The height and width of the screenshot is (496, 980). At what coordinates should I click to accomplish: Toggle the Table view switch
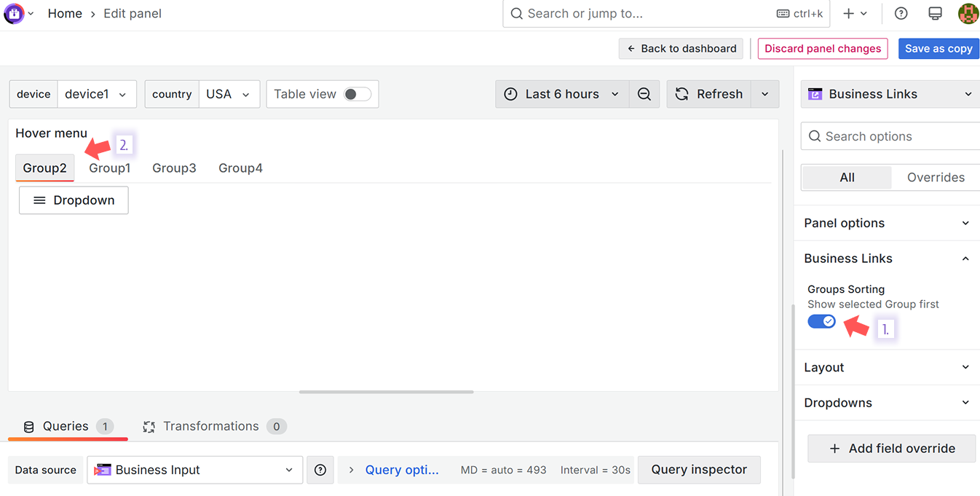pyautogui.click(x=357, y=94)
